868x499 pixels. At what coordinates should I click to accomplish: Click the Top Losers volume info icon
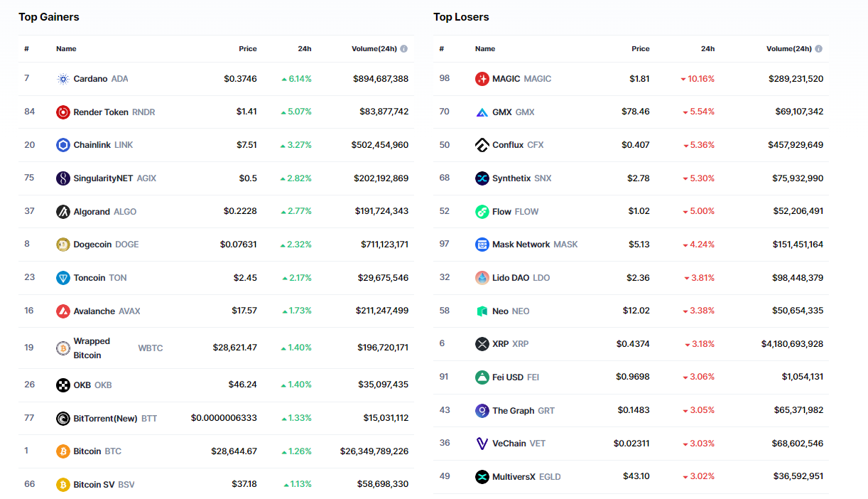click(818, 49)
